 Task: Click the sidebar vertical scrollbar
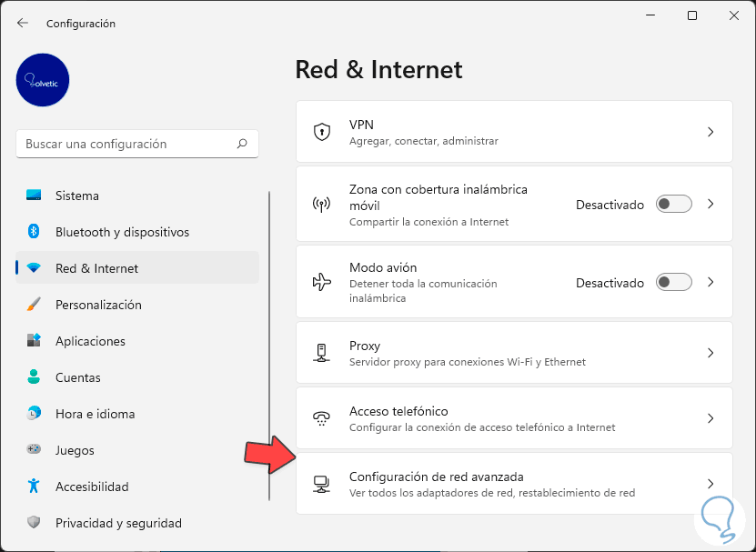pyautogui.click(x=269, y=346)
